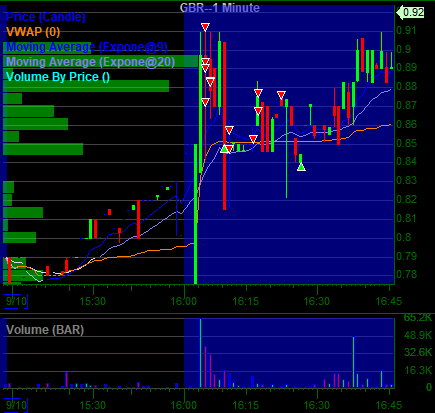Click 15:30 on the volume panel time axis
This screenshot has height=413, width=435.
click(93, 405)
